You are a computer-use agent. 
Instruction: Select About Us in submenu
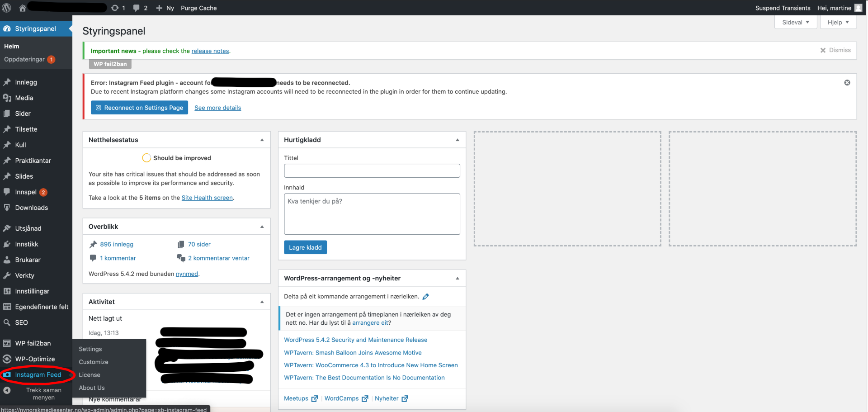92,388
